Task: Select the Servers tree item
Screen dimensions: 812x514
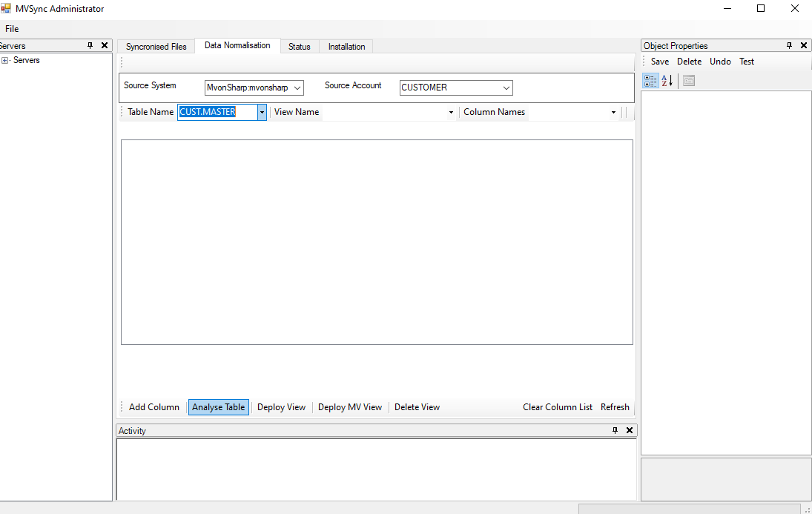Action: coord(27,60)
